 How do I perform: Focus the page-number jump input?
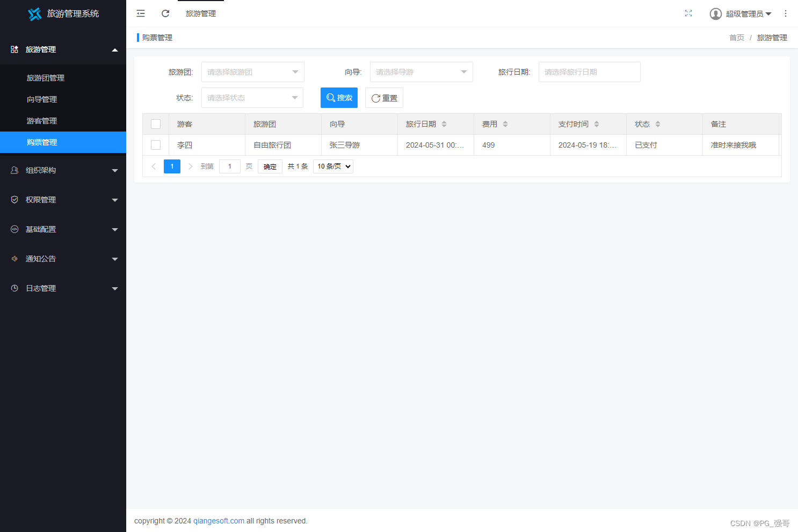pos(230,166)
